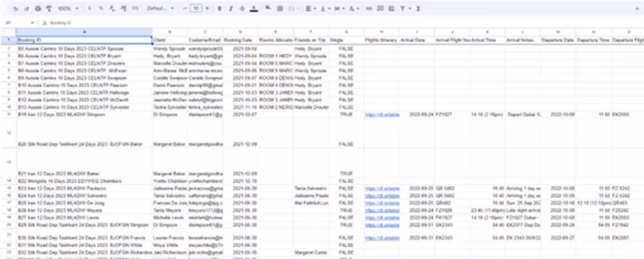Toggle italic formatting
The image size is (644, 259).
coord(231,9)
